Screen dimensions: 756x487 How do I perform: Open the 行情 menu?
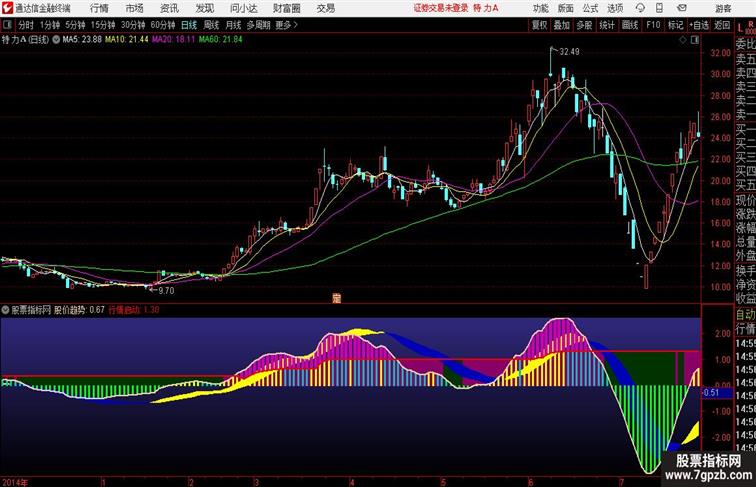[99, 8]
